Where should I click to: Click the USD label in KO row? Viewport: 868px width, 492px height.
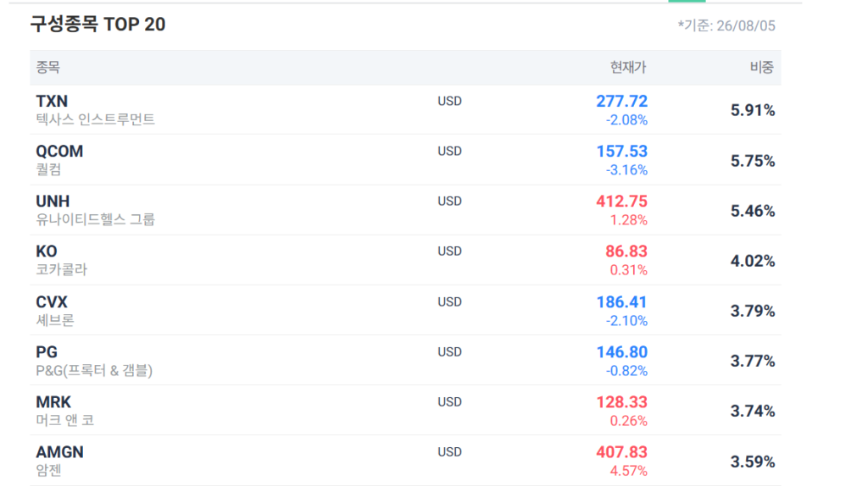tap(449, 252)
